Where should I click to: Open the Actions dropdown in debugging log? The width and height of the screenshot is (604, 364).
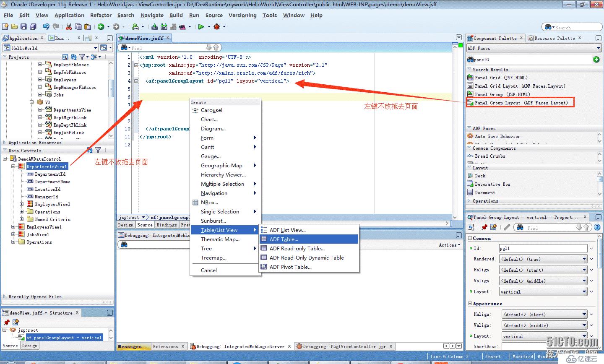(450, 245)
